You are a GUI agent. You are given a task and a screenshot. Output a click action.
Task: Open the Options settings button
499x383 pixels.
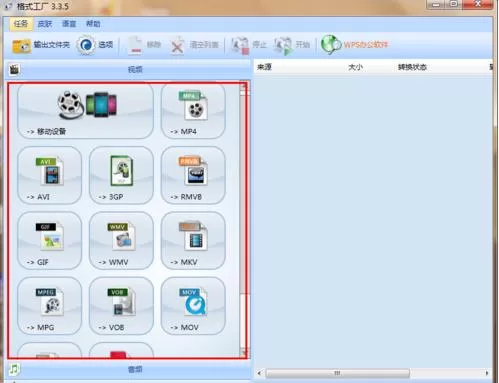tap(95, 45)
